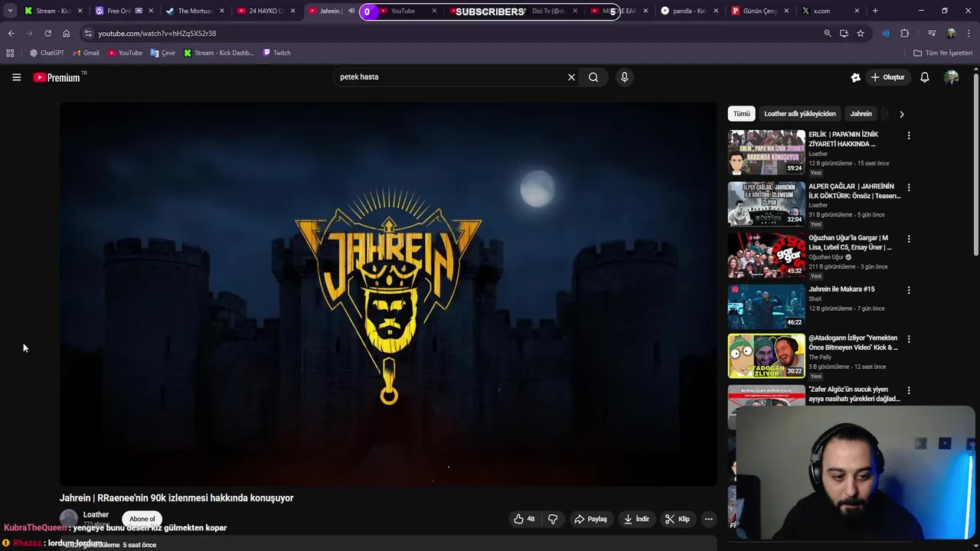Open the YouTube hamburger guide menu
The image size is (980, 551).
click(x=16, y=77)
